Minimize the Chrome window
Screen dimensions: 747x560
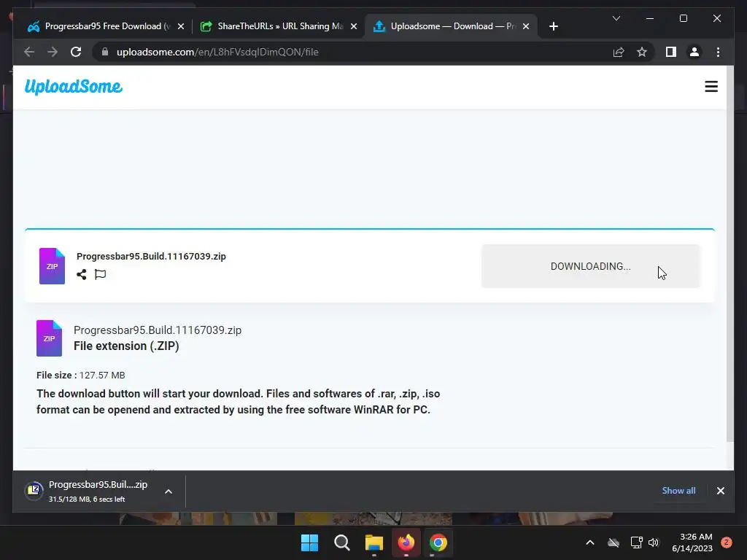coord(650,18)
